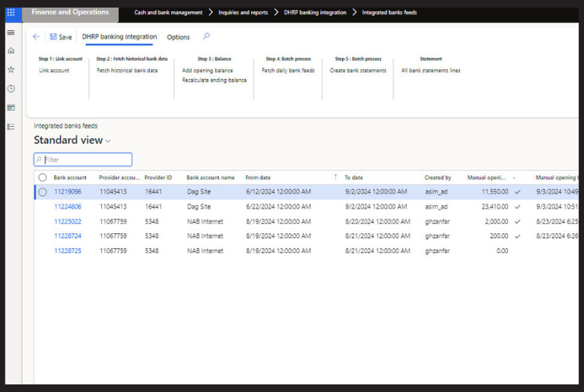The image size is (584, 392).
Task: Toggle checkmark for 2,000.00 row
Action: [x=517, y=222]
